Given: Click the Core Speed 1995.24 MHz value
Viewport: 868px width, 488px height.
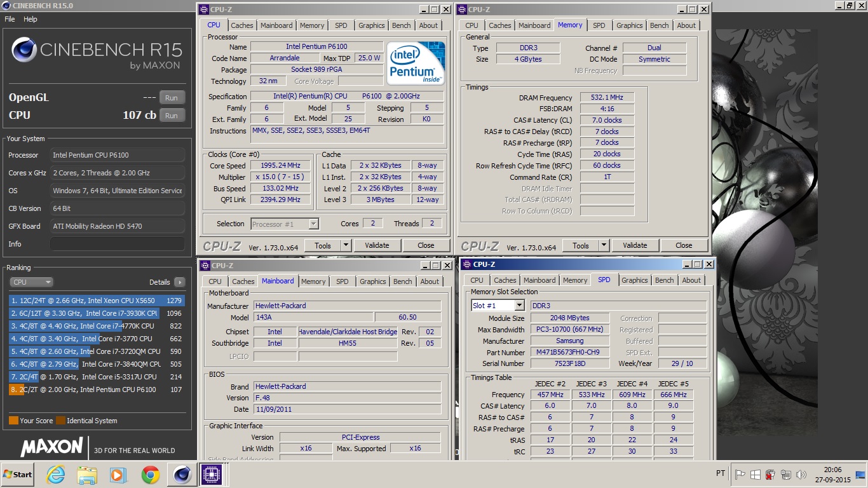Looking at the screenshot, I should pyautogui.click(x=281, y=165).
